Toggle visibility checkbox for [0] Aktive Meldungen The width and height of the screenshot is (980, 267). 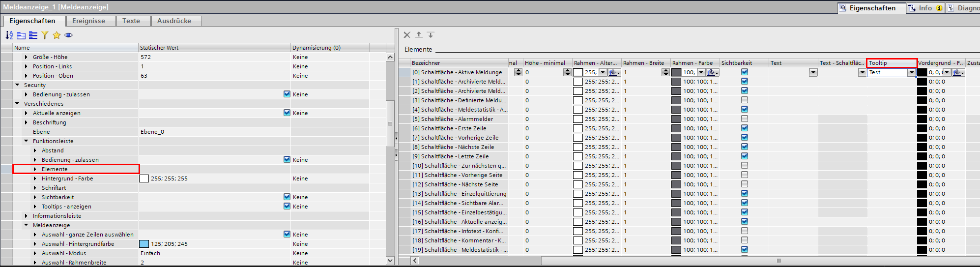[745, 72]
